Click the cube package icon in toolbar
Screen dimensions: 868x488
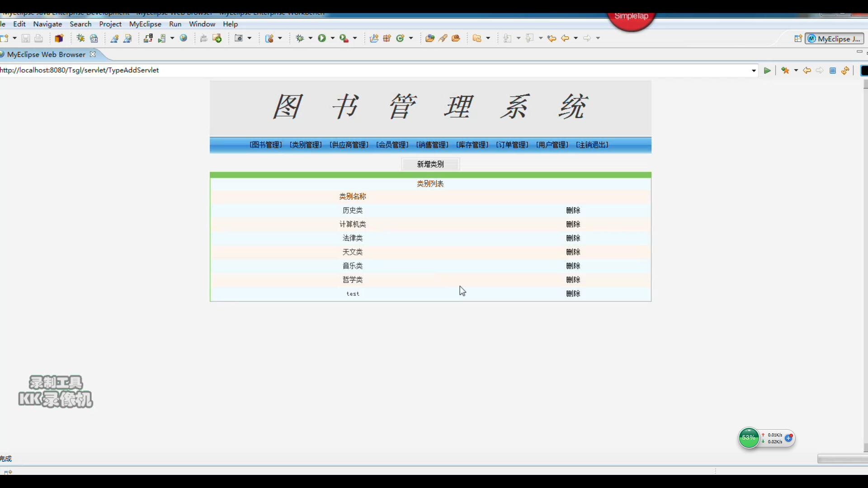pyautogui.click(x=59, y=38)
